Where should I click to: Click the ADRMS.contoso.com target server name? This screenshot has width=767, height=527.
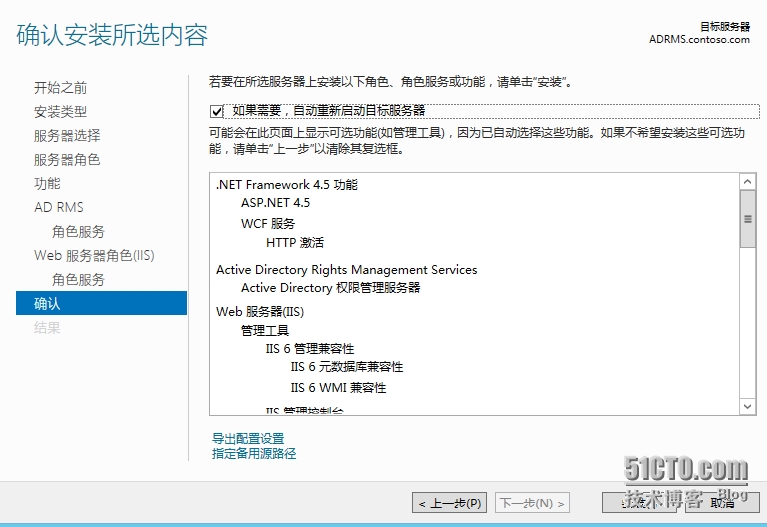point(699,39)
